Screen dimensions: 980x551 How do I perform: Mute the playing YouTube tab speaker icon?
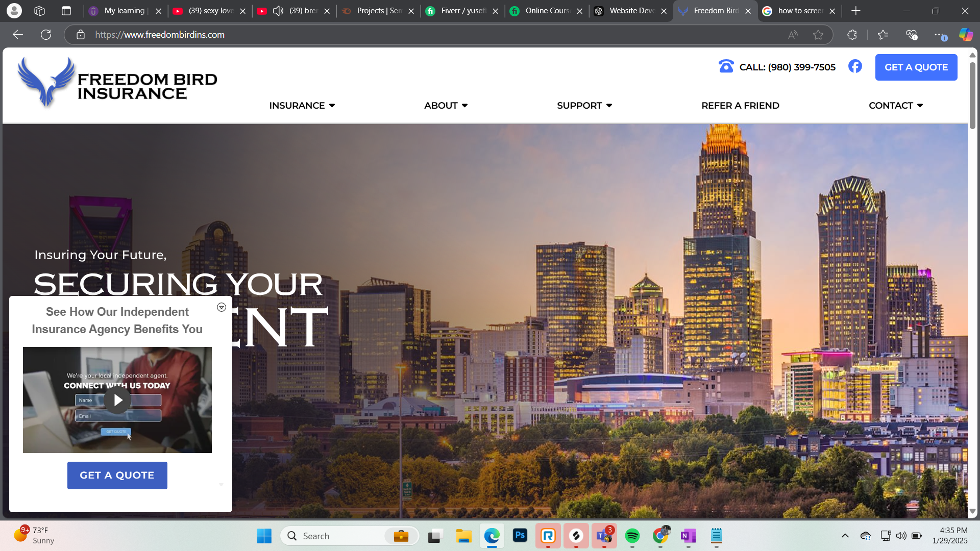pyautogui.click(x=278, y=11)
